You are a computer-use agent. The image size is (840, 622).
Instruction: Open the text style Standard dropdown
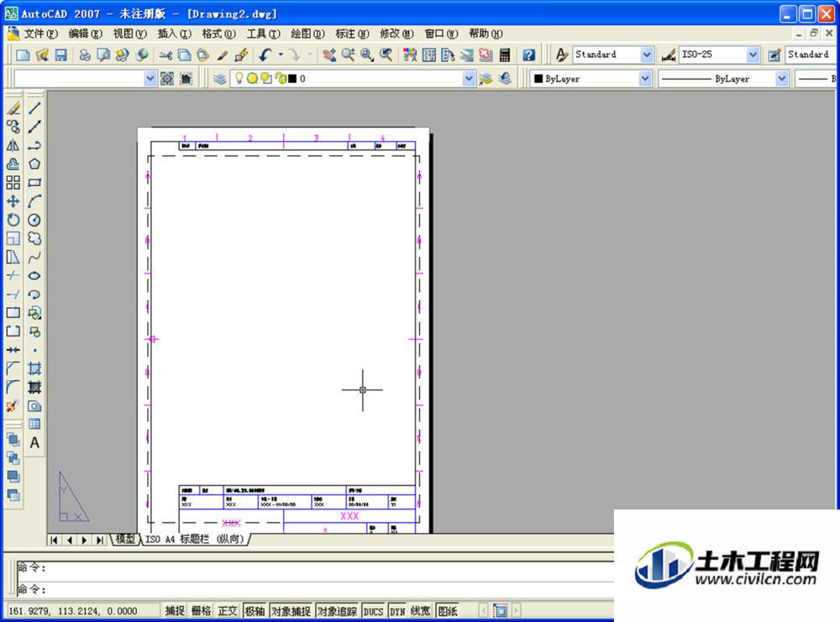tap(647, 55)
